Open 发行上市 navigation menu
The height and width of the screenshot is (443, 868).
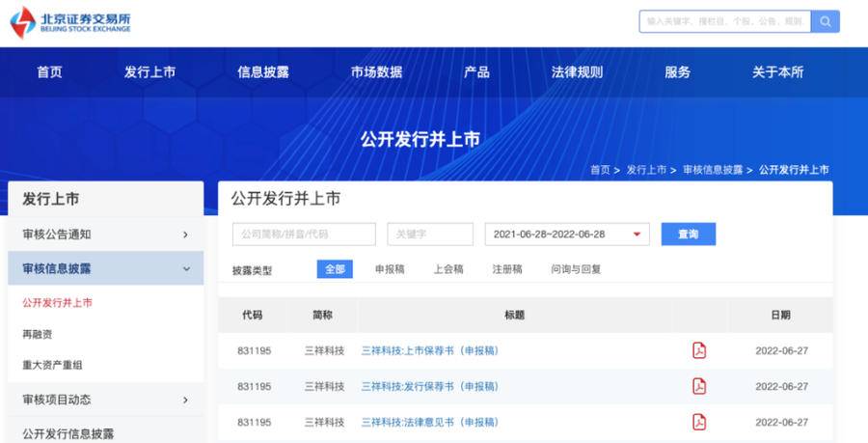coord(149,72)
